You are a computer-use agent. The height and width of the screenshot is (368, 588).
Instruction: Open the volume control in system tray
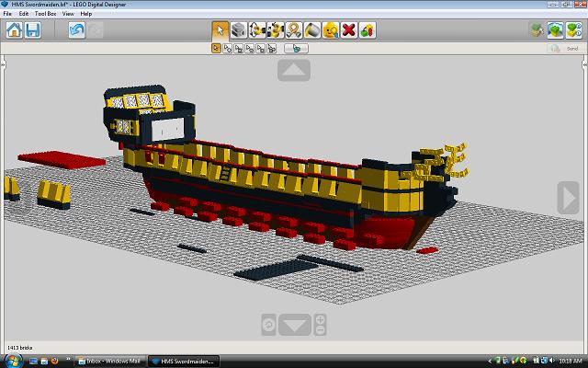click(551, 361)
